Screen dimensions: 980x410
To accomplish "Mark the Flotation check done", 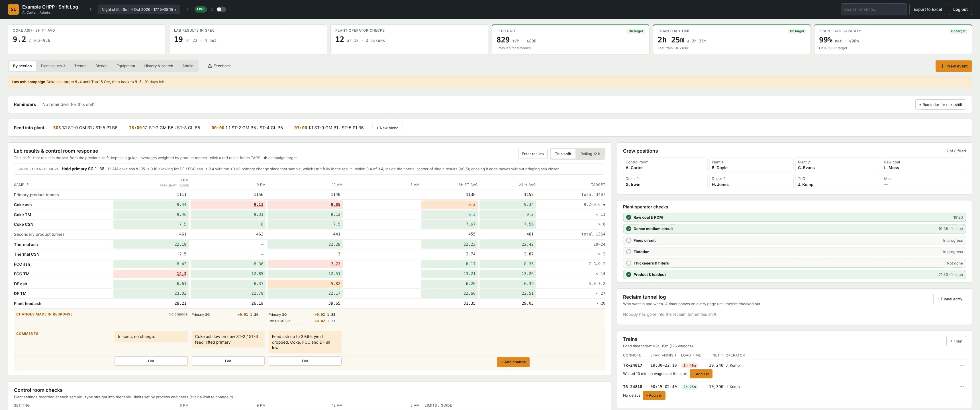I will [x=628, y=252].
